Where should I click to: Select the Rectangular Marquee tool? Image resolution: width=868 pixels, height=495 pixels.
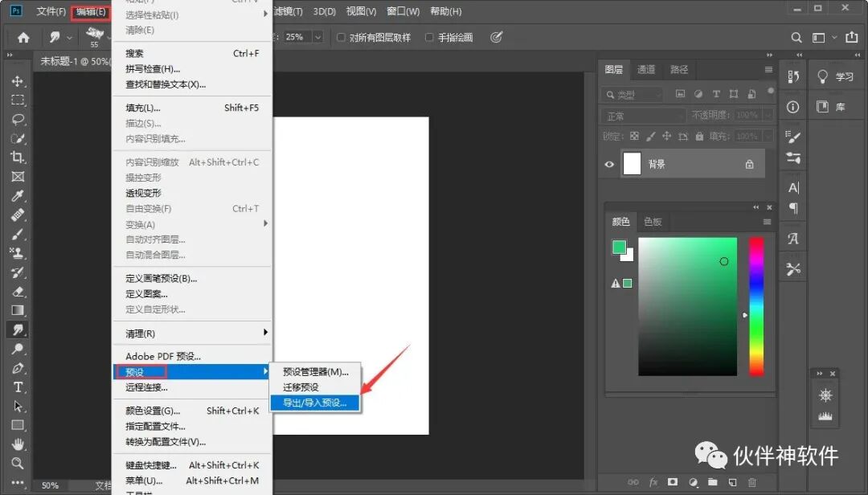tap(18, 100)
